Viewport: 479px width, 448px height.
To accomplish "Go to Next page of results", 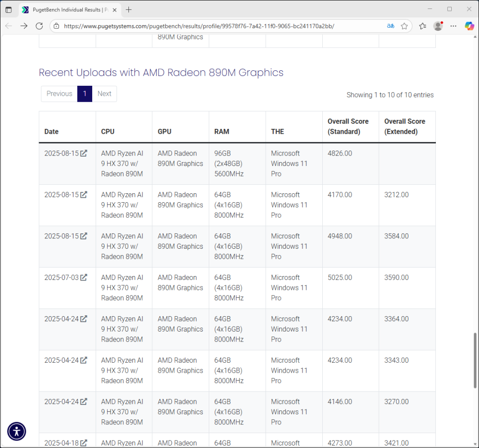I will tap(104, 94).
